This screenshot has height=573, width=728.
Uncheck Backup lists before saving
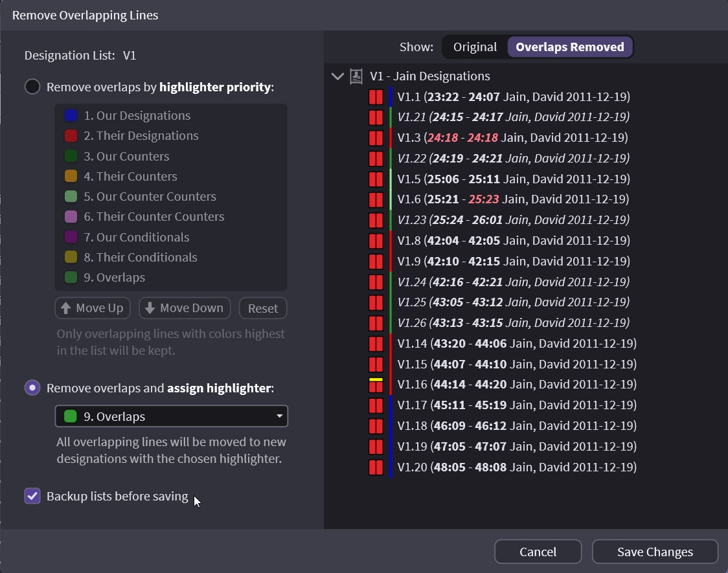[32, 497]
